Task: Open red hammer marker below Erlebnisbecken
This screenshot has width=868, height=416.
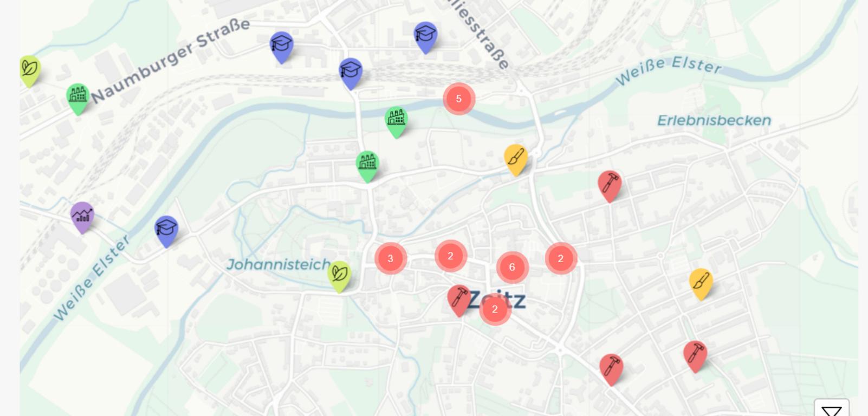Action: (610, 186)
